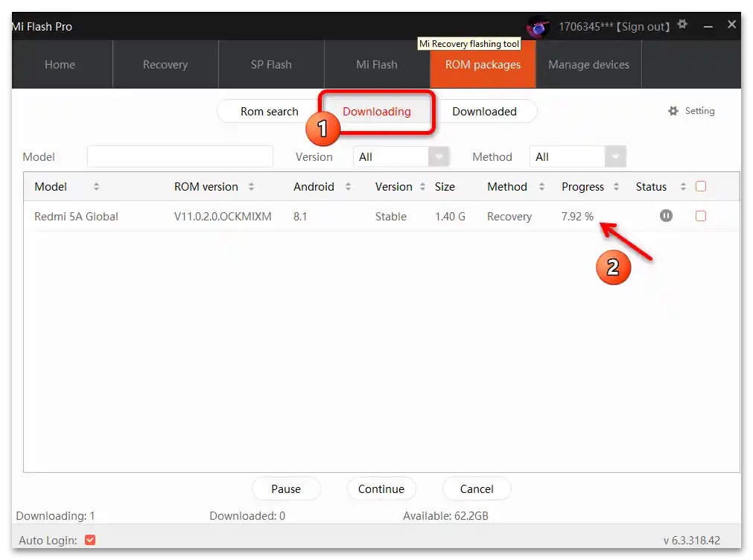Click the Downloading: 1 status text
Viewport: 753px width, 560px height.
coord(55,516)
